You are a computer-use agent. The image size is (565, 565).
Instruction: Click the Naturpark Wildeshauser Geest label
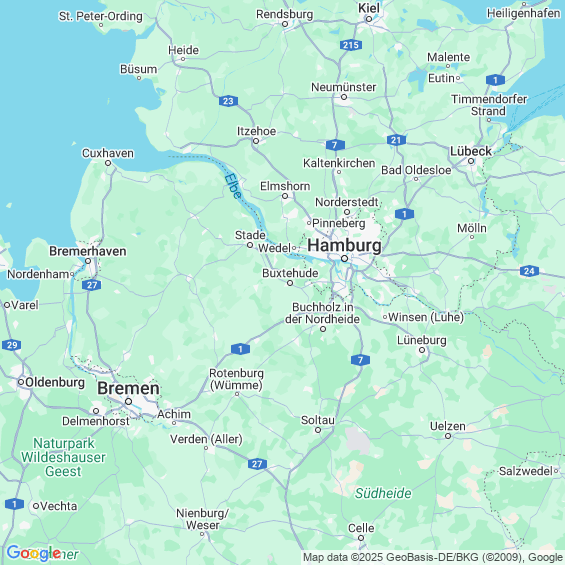tap(63, 457)
